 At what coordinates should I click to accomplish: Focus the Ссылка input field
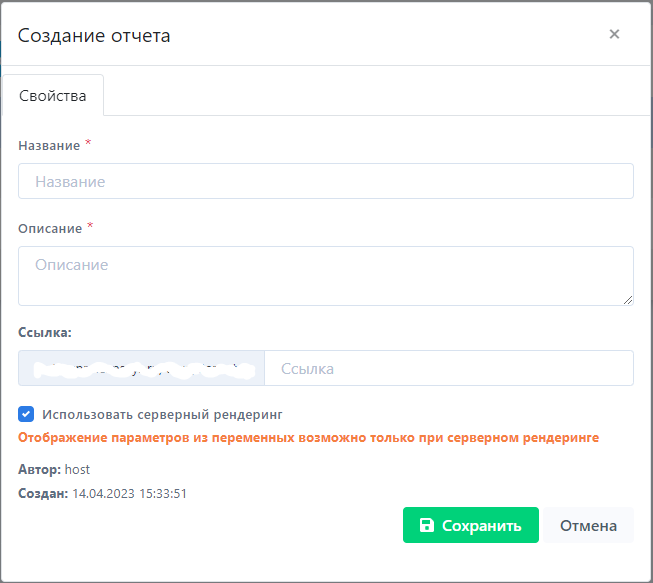448,368
